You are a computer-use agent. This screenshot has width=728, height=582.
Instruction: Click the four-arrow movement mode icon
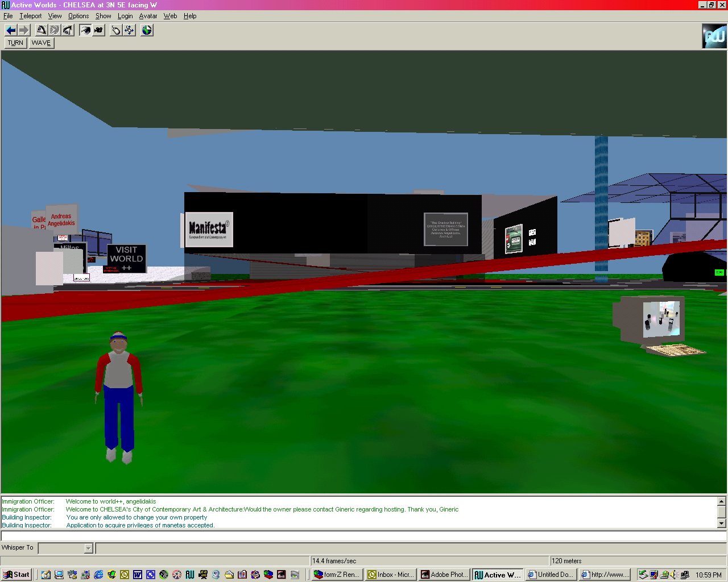pyautogui.click(x=130, y=30)
